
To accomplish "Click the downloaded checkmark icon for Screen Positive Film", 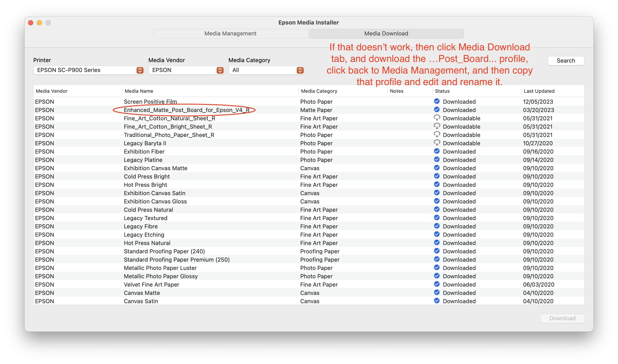I will [437, 101].
